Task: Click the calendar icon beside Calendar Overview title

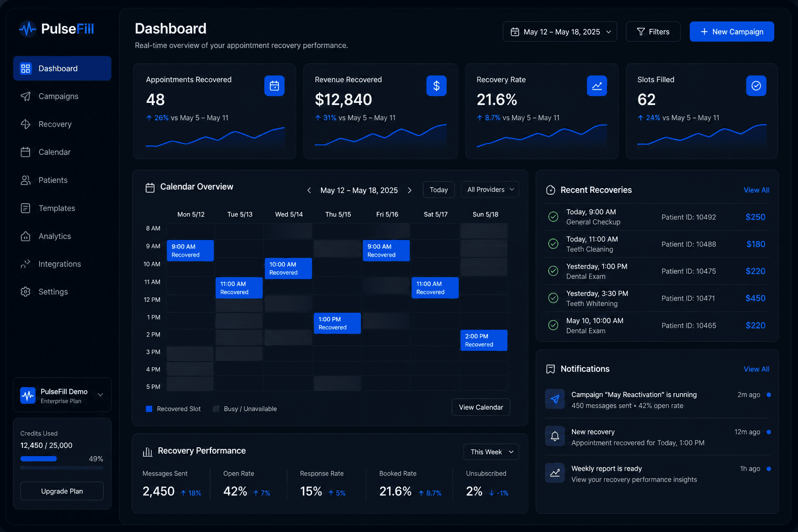Action: point(150,188)
